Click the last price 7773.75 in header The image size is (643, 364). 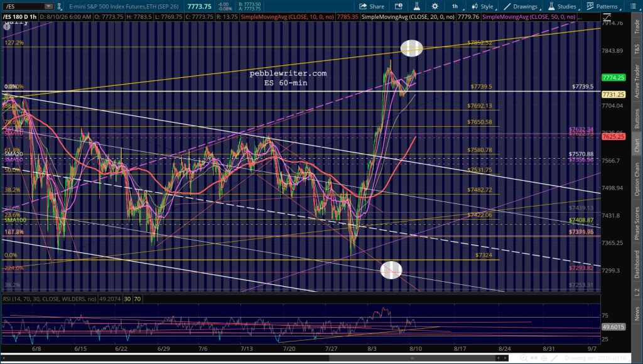(199, 6)
